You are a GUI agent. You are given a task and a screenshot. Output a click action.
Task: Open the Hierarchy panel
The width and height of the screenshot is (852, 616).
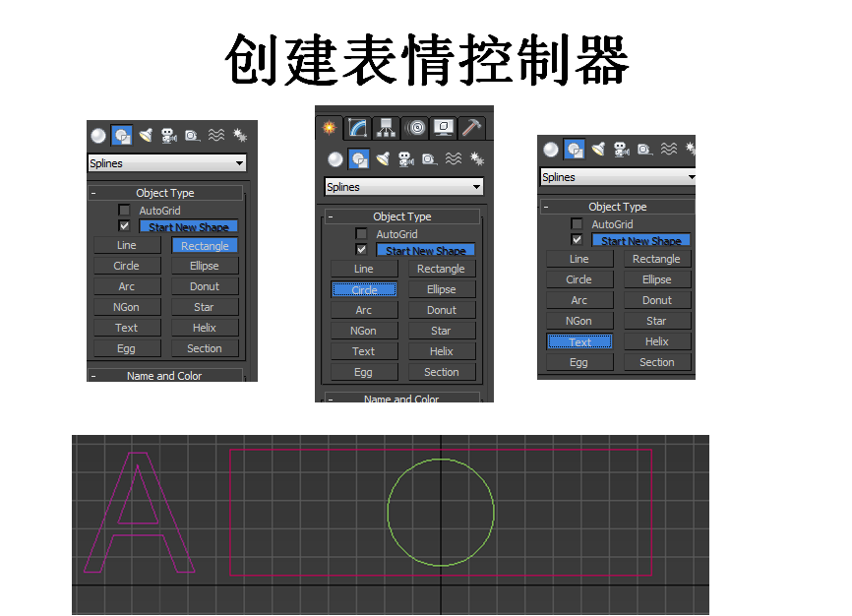384,128
